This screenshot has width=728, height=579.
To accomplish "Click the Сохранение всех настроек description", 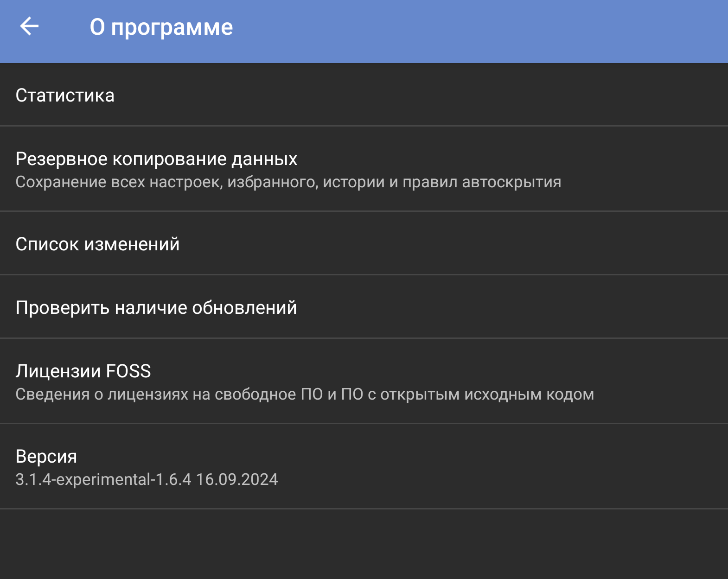I will [288, 182].
